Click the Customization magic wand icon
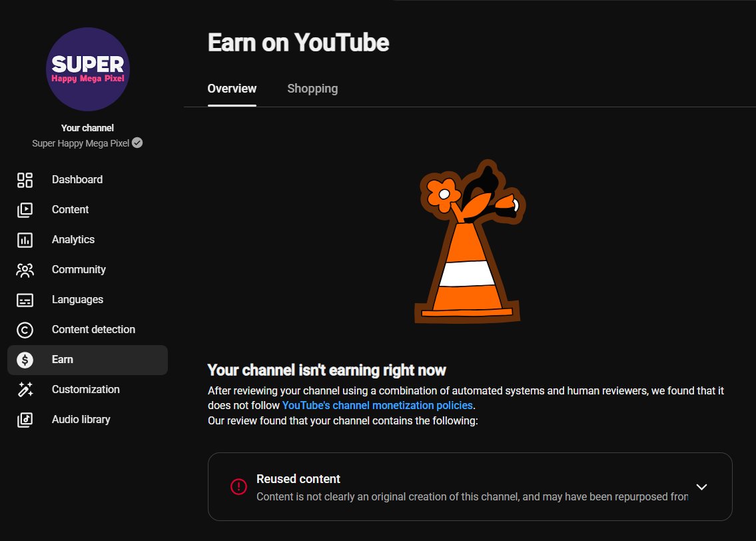This screenshot has height=541, width=756. tap(25, 390)
